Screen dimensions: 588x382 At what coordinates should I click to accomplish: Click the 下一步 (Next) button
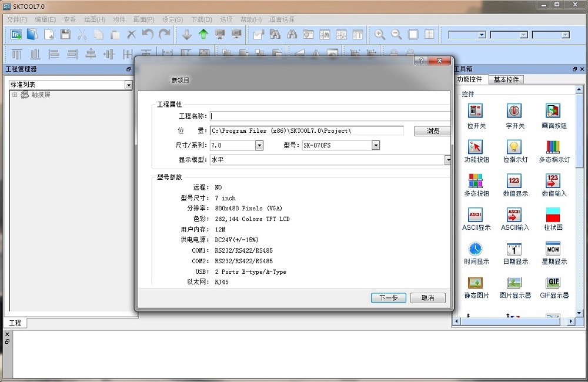point(388,298)
